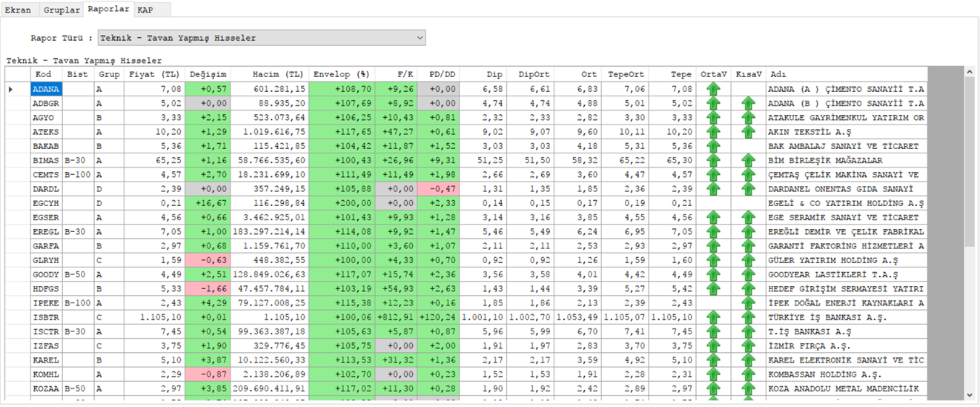Image resolution: width=980 pixels, height=407 pixels.
Task: Click the +16,67 change cell
Action: pyautogui.click(x=208, y=203)
